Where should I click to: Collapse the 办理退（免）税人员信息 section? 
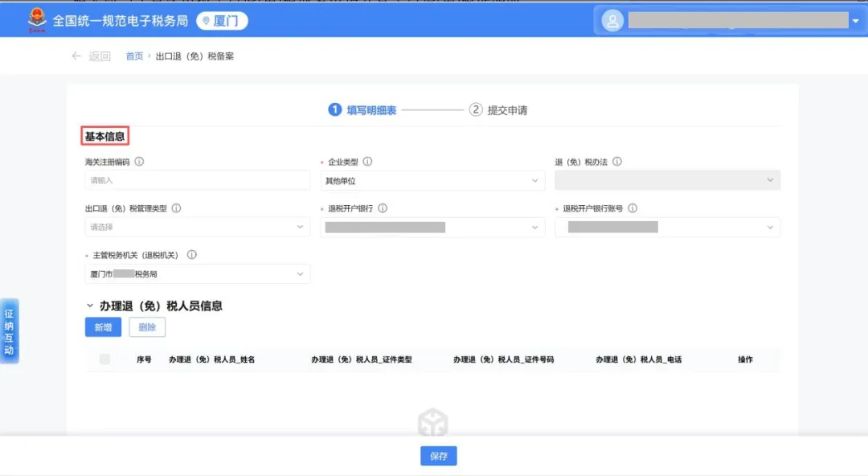click(x=88, y=306)
